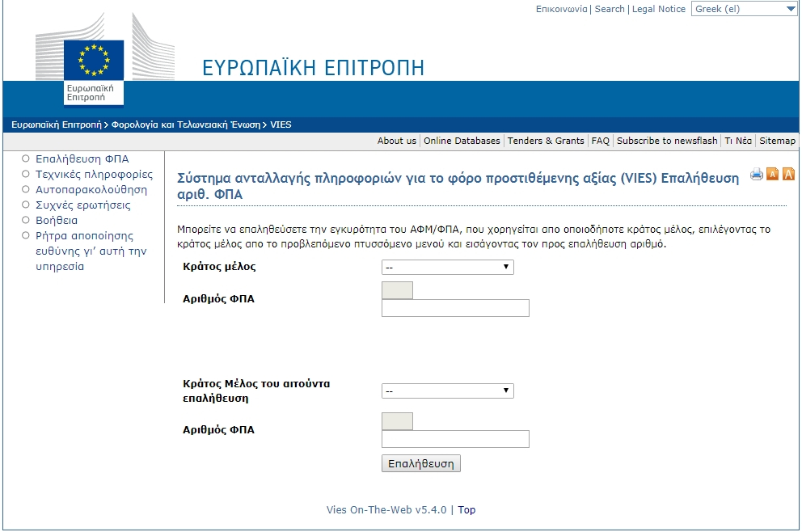802x532 pixels.
Task: Select 'Συχνές ερωτήσεις' in sidebar
Action: coord(82,205)
